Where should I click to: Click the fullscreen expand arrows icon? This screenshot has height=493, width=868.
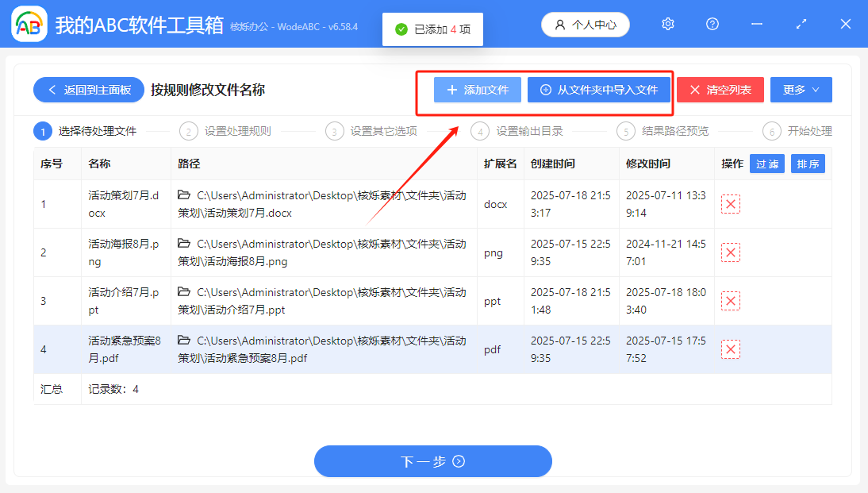tap(801, 24)
